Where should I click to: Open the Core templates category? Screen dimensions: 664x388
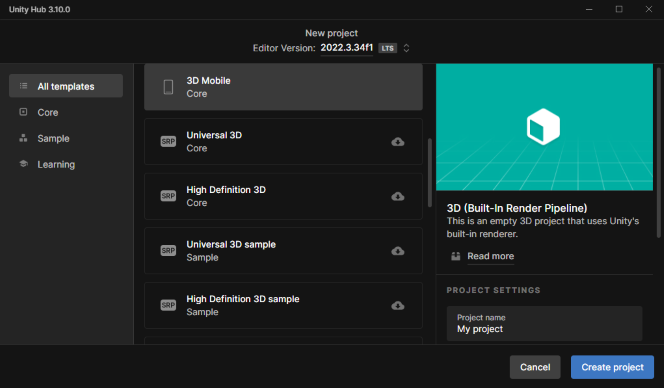click(47, 112)
